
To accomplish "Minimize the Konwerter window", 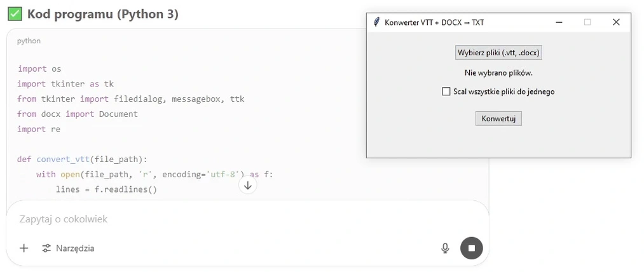I will [559, 22].
